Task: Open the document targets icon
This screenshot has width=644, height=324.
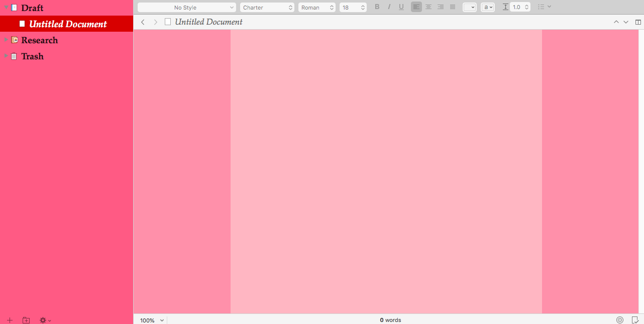Action: tap(620, 320)
